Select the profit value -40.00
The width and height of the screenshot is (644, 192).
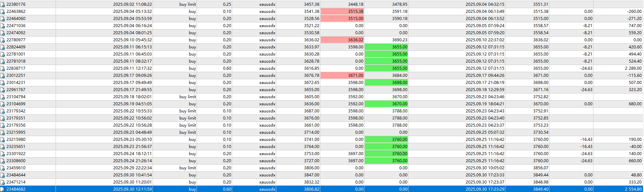[x=635, y=147]
